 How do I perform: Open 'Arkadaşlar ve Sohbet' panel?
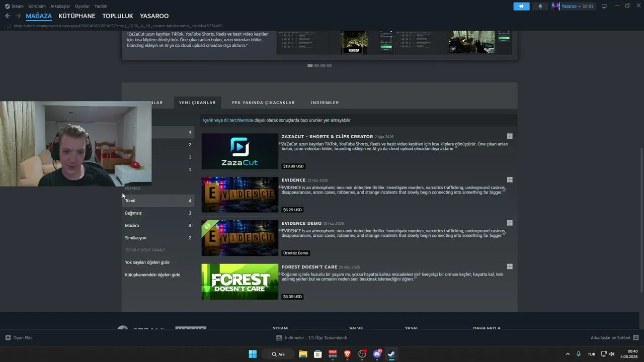pos(615,338)
